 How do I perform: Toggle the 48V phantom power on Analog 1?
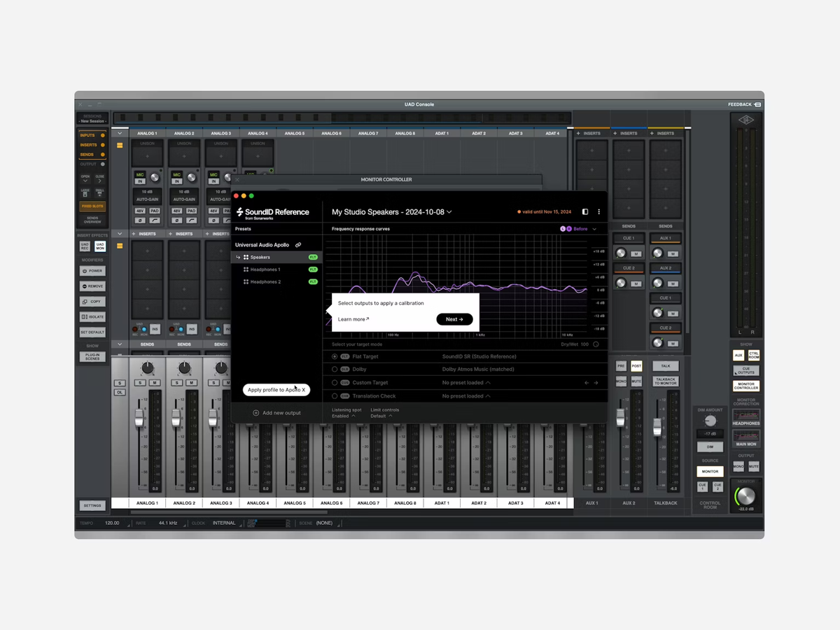click(x=140, y=210)
